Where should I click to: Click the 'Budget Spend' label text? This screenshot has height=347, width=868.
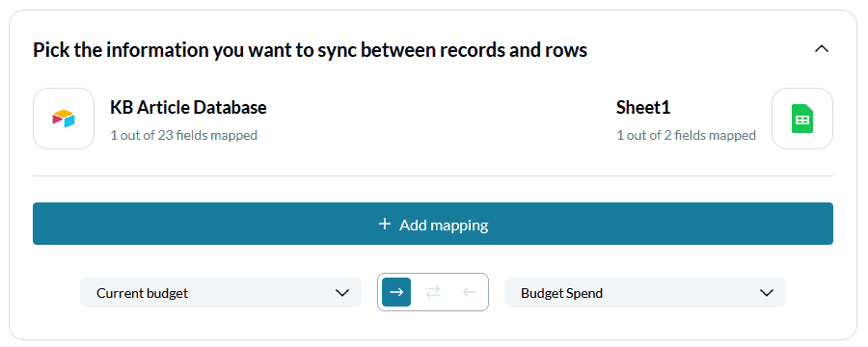(562, 293)
